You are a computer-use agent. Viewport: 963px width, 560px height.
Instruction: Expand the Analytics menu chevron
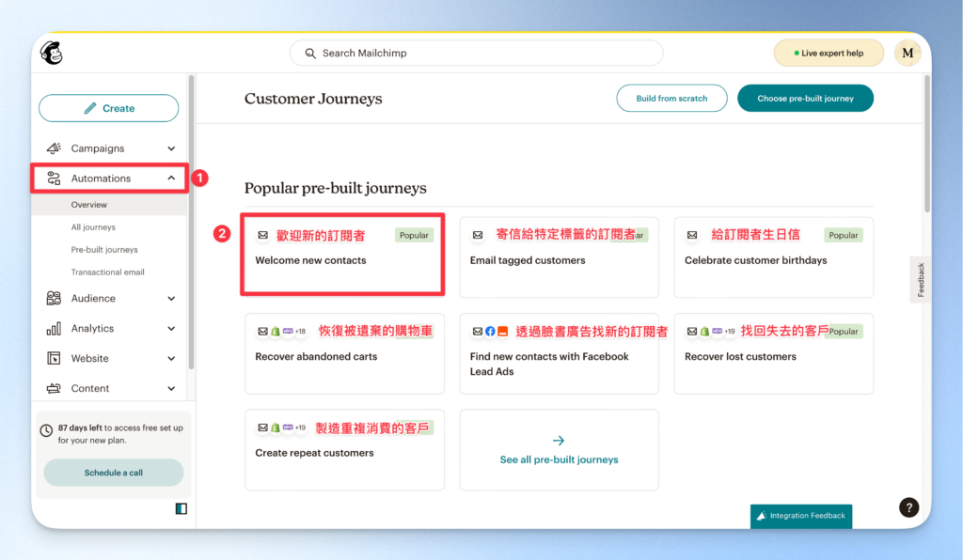pos(171,329)
